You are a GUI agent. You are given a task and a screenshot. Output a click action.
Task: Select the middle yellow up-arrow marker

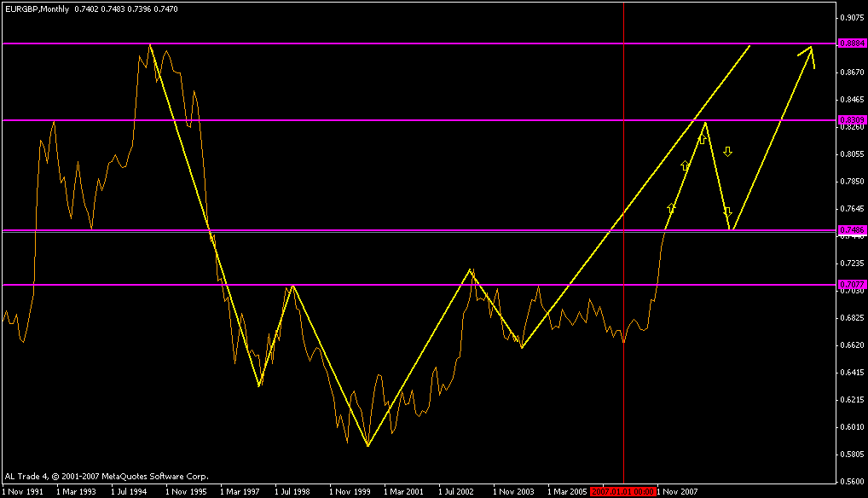[x=686, y=165]
